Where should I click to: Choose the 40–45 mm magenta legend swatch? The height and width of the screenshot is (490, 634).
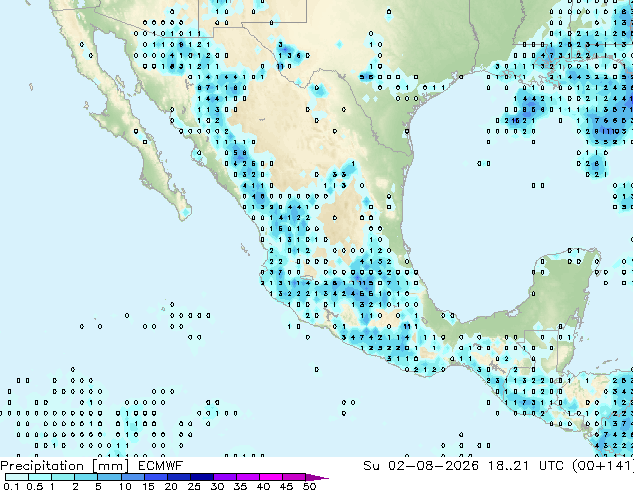[271, 477]
